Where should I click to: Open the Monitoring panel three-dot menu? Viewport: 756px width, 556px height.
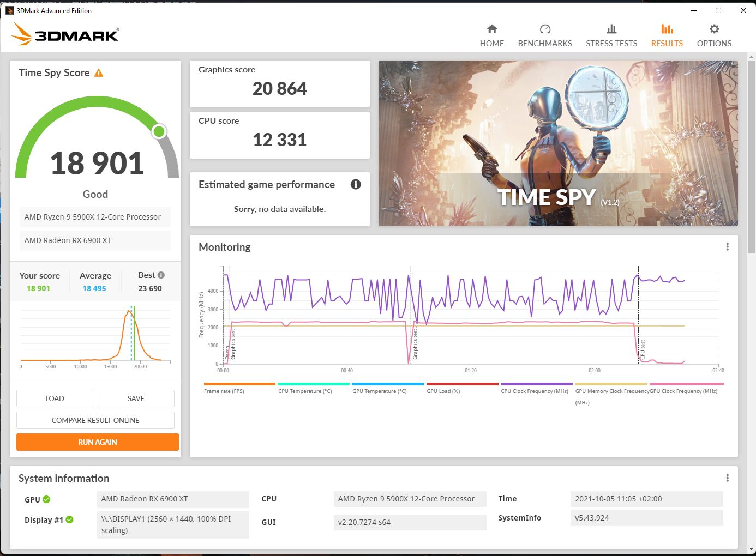(x=727, y=247)
